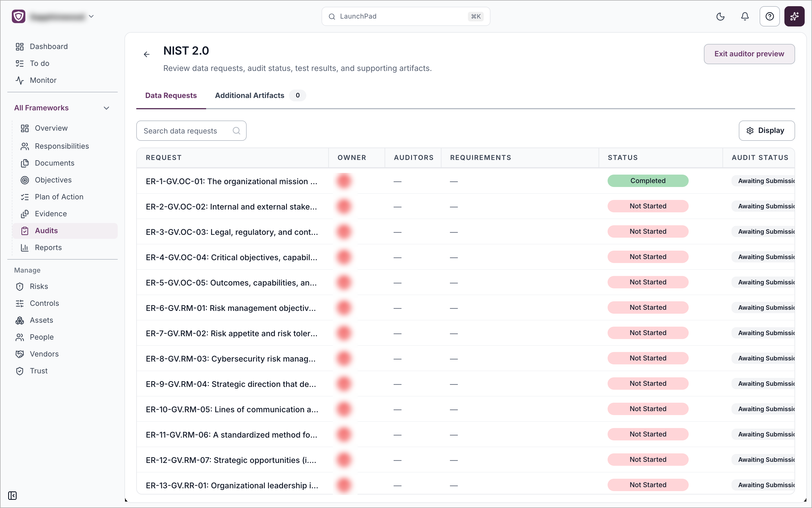
Task: Click the Risks shield icon
Action: pos(20,286)
